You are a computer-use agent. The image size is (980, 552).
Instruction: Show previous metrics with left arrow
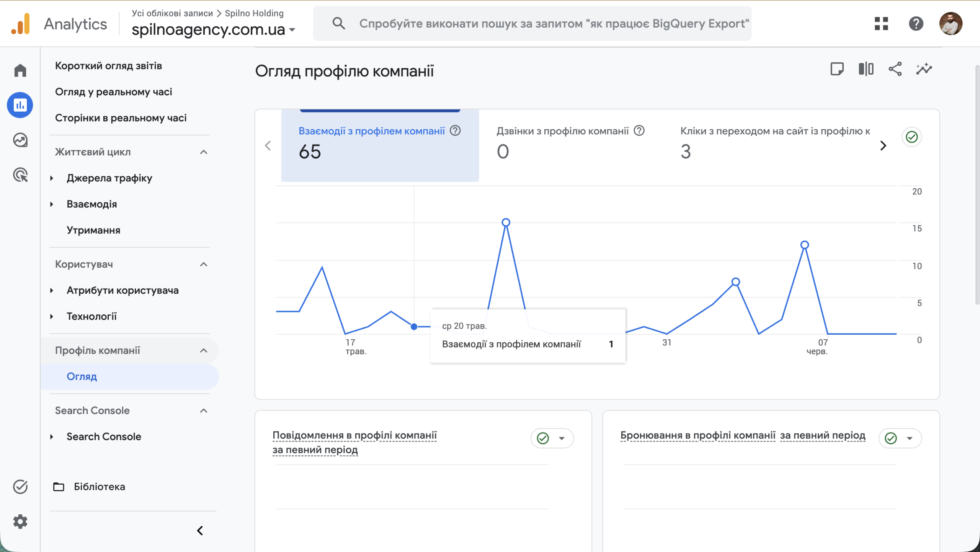click(268, 146)
